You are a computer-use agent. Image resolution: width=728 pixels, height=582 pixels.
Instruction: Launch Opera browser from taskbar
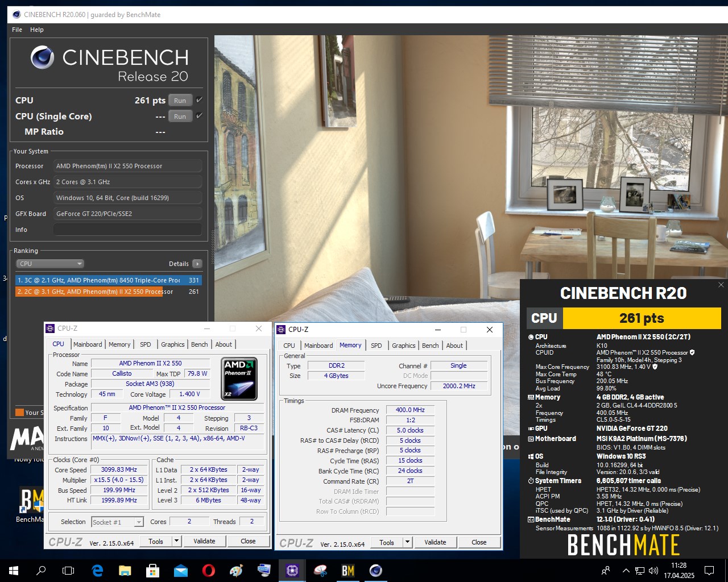coord(208,571)
